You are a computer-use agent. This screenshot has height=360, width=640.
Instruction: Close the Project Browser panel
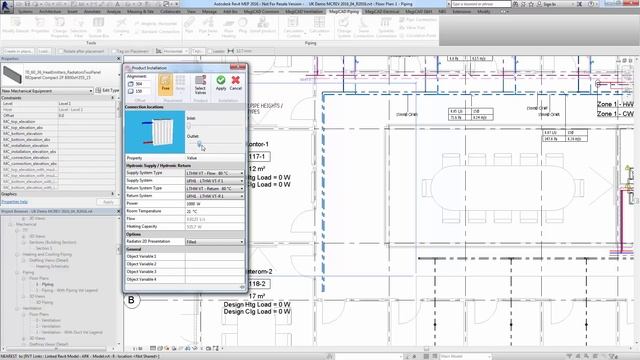click(119, 211)
